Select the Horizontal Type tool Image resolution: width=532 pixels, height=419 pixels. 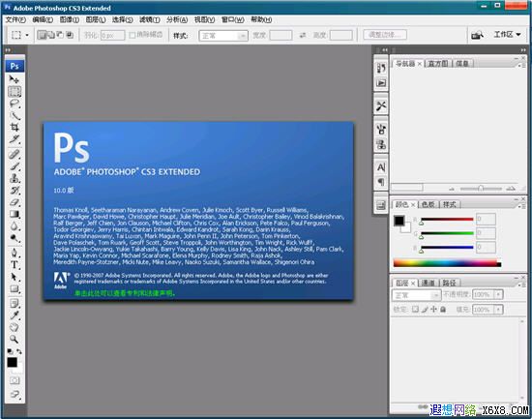point(15,265)
